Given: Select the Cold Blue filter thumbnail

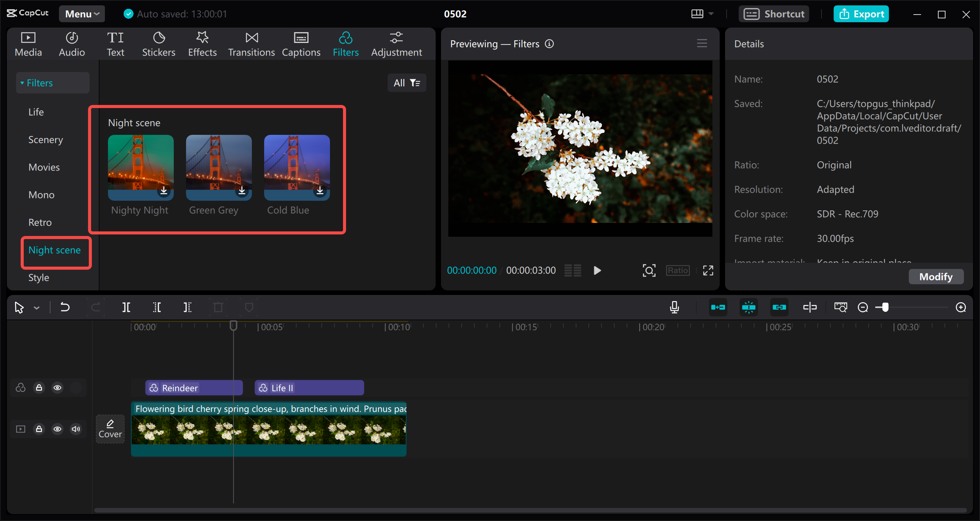Looking at the screenshot, I should click(x=297, y=167).
